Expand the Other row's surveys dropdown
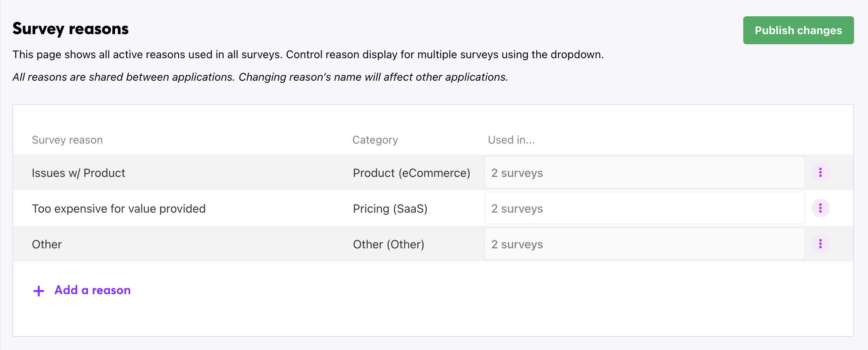The image size is (868, 350). pos(644,244)
